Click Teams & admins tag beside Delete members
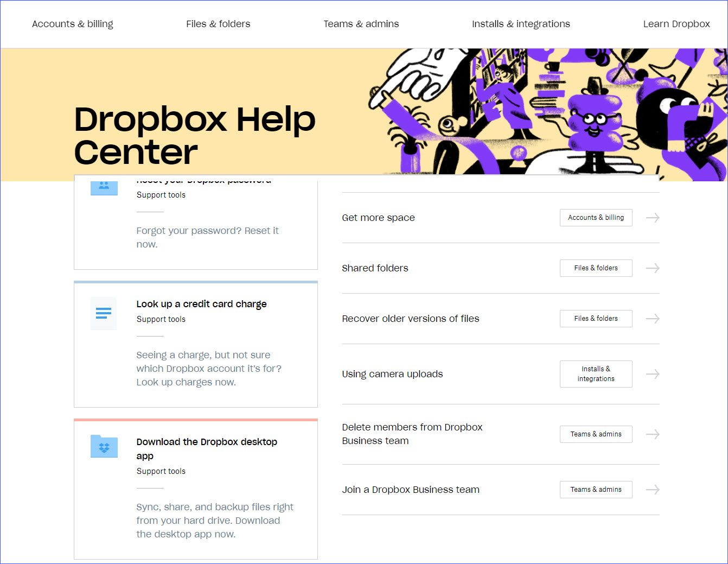Viewport: 728px width, 564px height. [596, 434]
